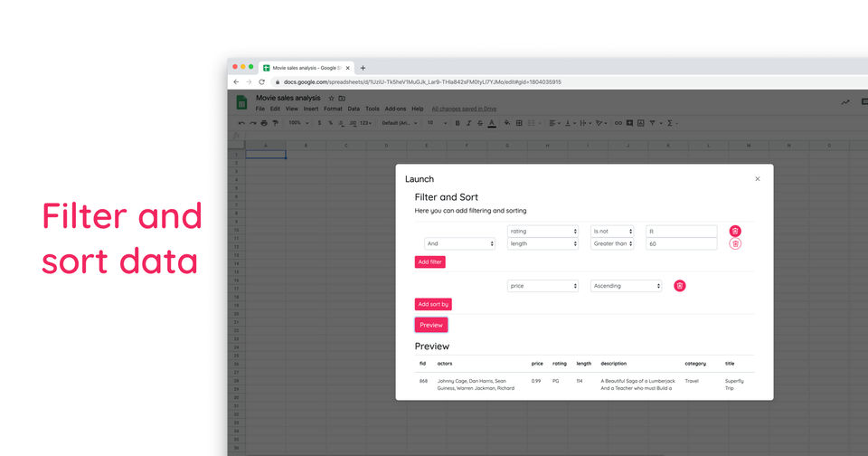
Task: Click the Print icon in toolbar
Action: click(x=264, y=123)
